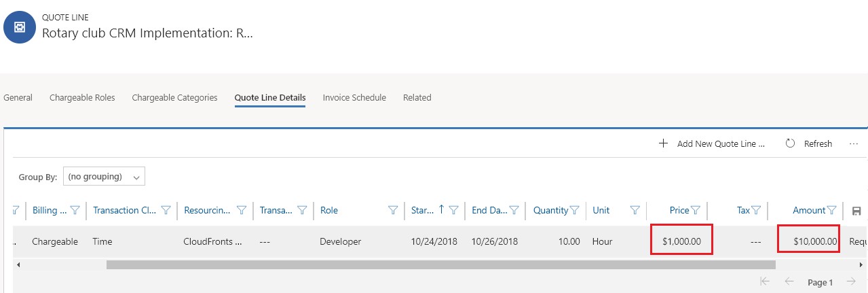Filter the Transaction Class column
The image size is (868, 293).
coord(166,211)
